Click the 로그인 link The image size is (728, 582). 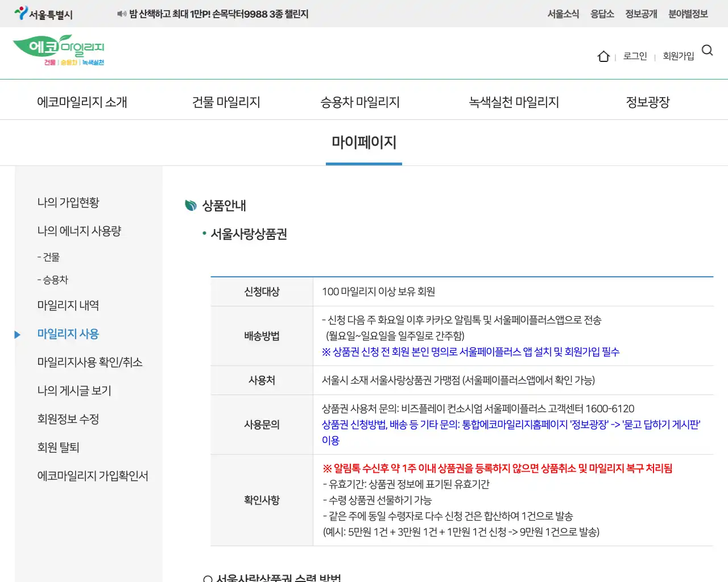[x=635, y=56]
